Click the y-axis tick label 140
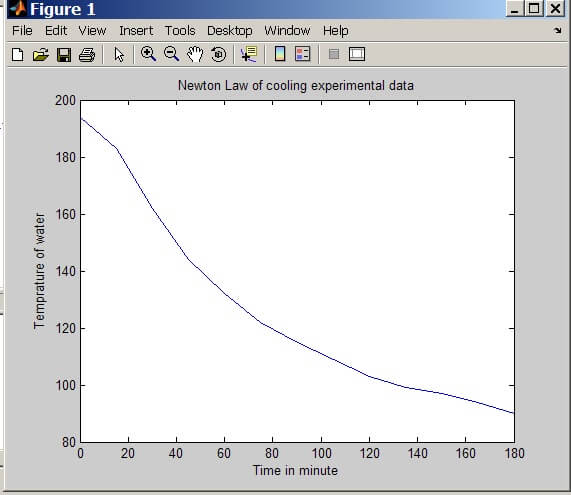The height and width of the screenshot is (495, 571). point(65,271)
